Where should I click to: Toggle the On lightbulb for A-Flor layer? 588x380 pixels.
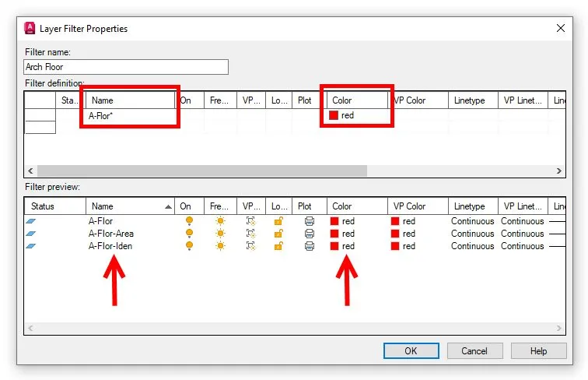188,221
